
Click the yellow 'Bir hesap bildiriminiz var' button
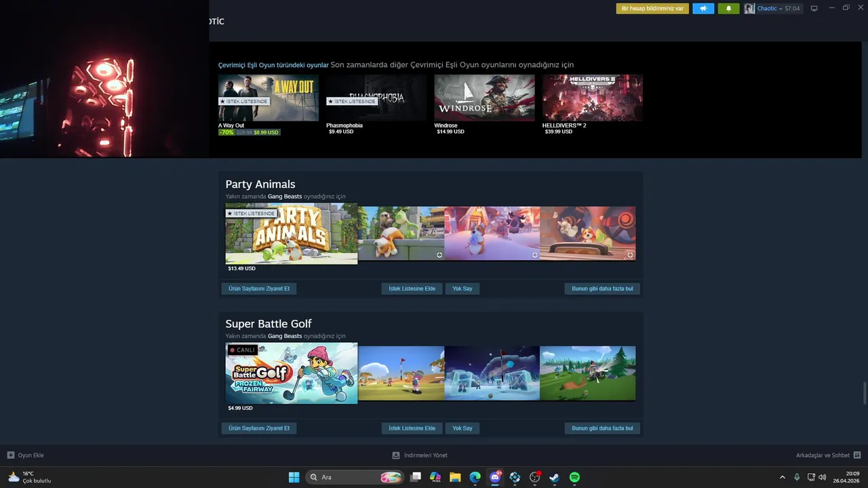pos(652,9)
